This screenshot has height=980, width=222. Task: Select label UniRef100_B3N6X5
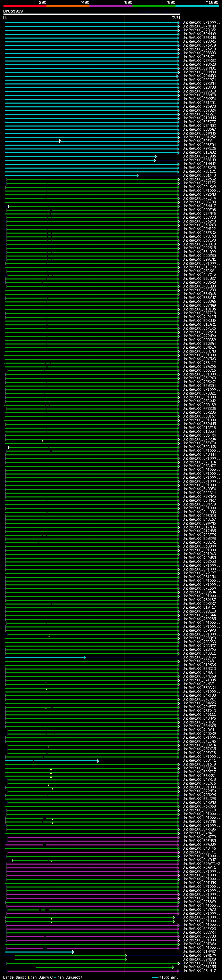click(199, 726)
